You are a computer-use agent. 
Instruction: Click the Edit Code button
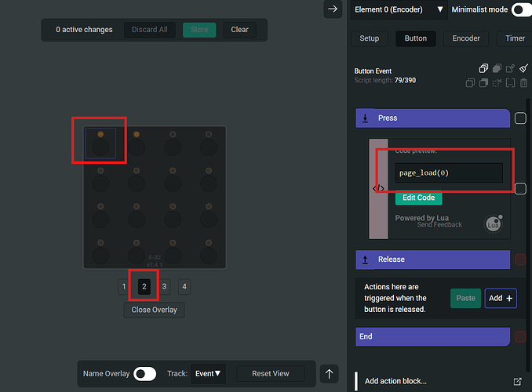point(419,198)
